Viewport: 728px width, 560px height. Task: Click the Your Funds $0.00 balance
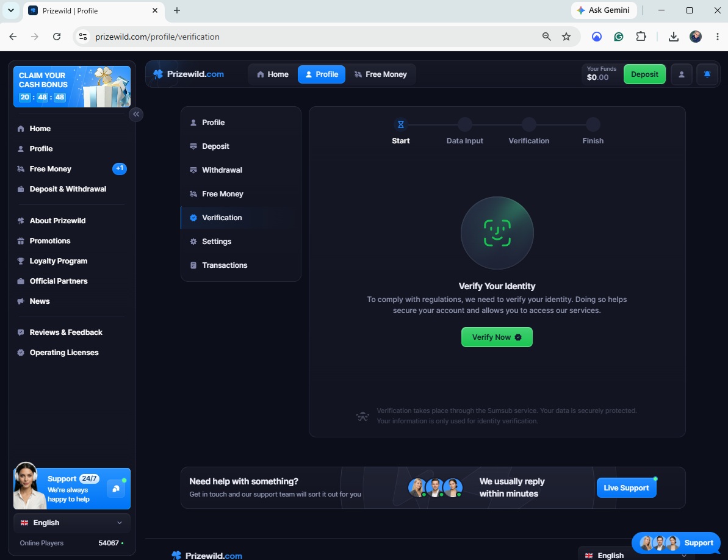tap(601, 74)
